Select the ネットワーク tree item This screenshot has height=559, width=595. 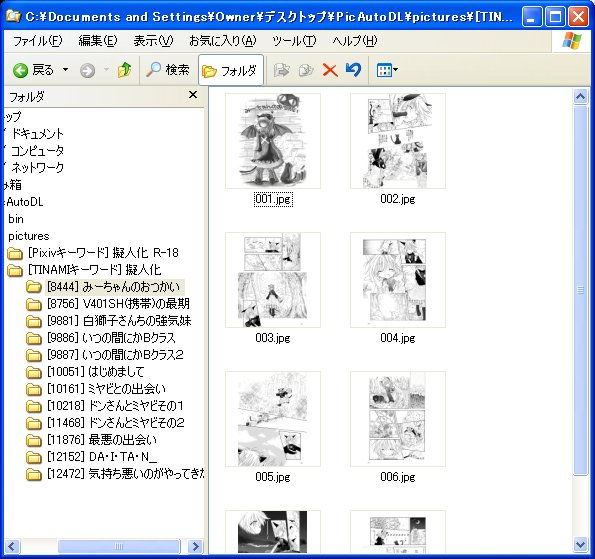pyautogui.click(x=37, y=167)
